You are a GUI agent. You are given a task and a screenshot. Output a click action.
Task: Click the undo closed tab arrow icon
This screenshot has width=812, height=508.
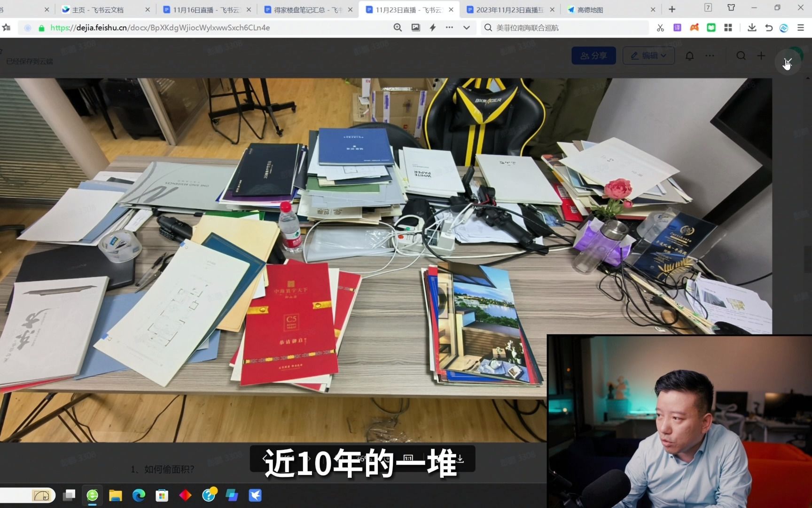(769, 28)
